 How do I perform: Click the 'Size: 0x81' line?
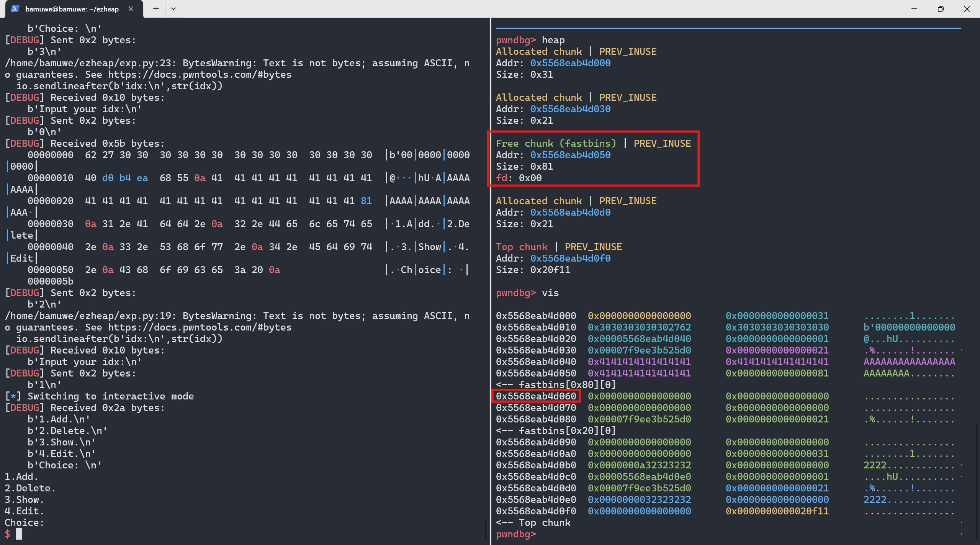point(524,166)
